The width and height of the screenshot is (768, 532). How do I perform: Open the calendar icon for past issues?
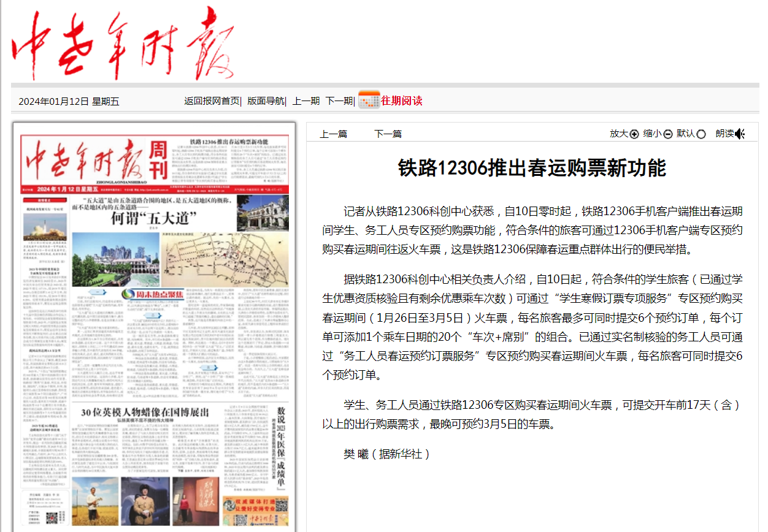[369, 101]
